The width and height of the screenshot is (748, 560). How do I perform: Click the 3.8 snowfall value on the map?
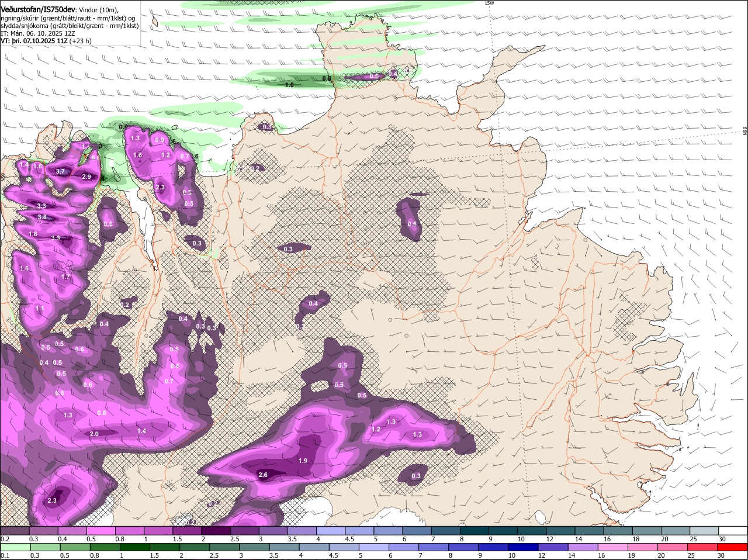tap(42, 217)
